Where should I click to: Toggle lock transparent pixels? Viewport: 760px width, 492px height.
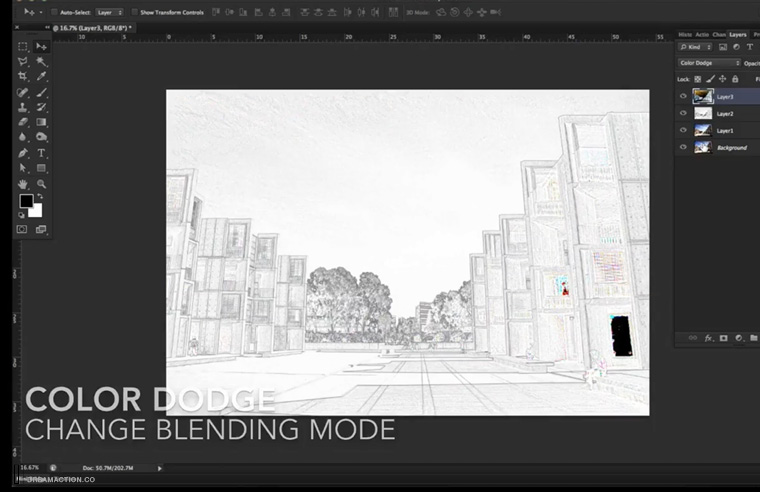(x=697, y=79)
